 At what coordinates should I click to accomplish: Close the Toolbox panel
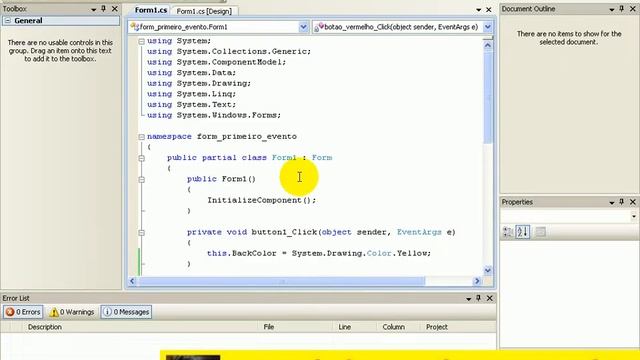115,9
